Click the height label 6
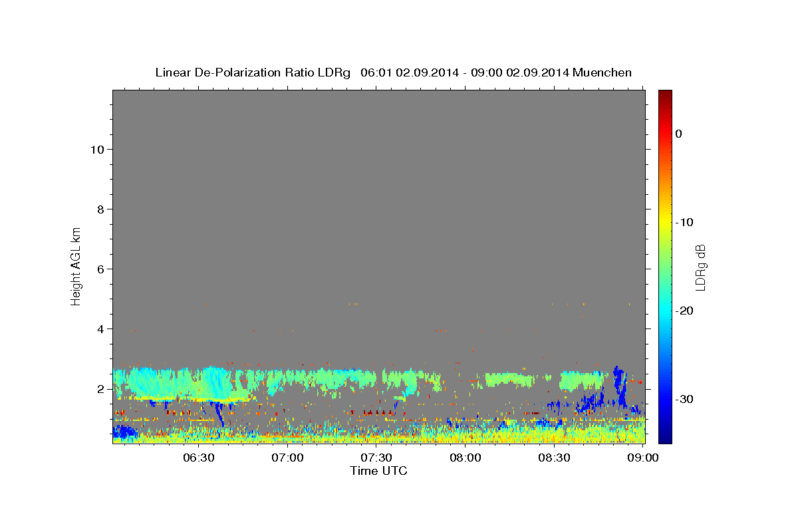This screenshot has height=532, width=798. pos(100,269)
